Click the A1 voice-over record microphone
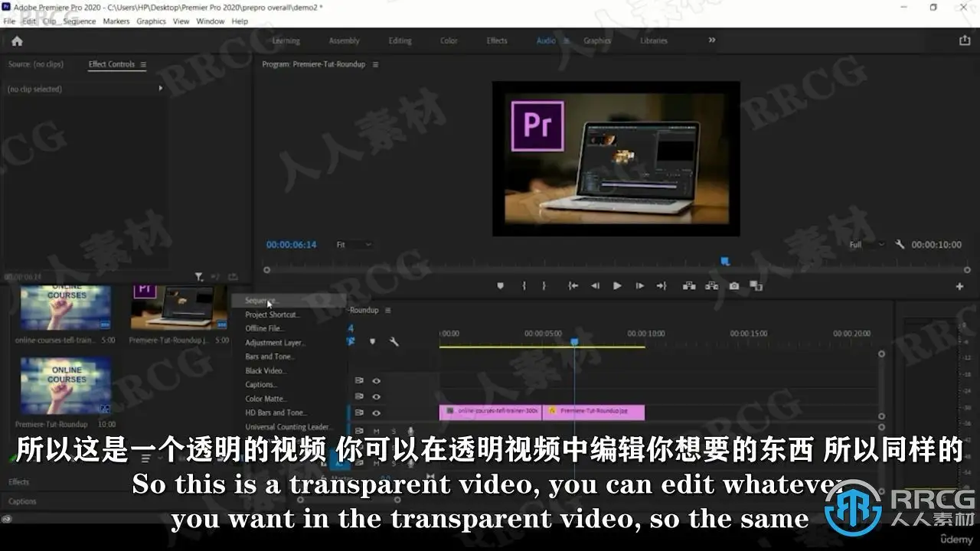The image size is (980, 551). (x=410, y=432)
